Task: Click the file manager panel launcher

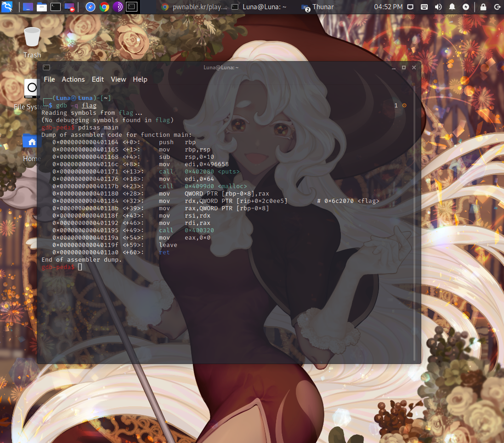Action: (x=42, y=7)
